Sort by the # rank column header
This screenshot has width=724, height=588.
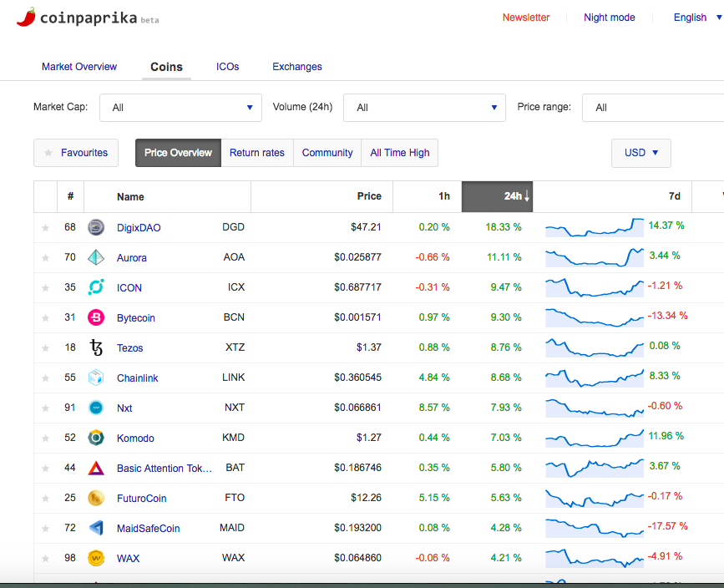click(70, 196)
